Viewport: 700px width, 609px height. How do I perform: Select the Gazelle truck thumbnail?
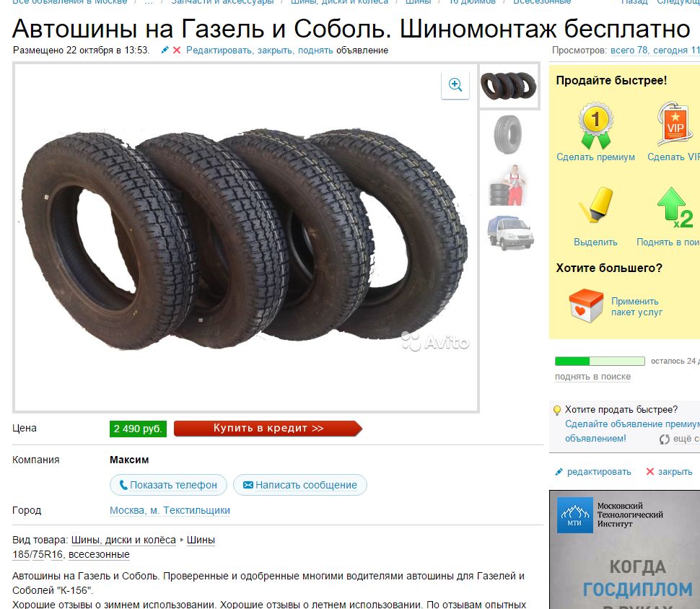pyautogui.click(x=510, y=232)
